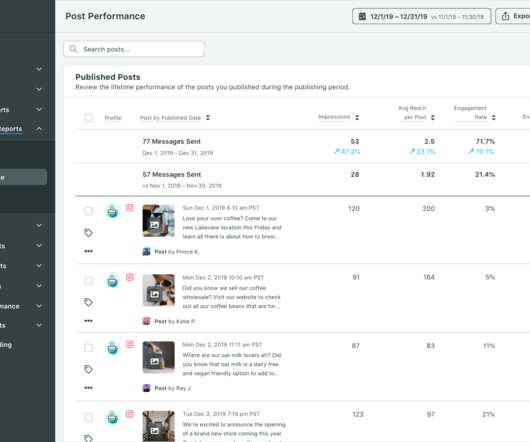The height and width of the screenshot is (442, 530).
Task: Expand the second sidebar chevron section
Action: pyautogui.click(x=39, y=89)
